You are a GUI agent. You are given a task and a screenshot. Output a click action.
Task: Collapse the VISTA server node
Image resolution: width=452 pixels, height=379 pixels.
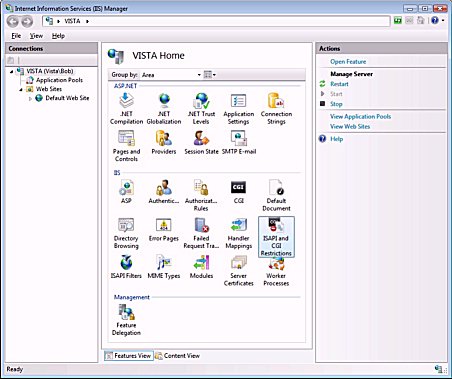pyautogui.click(x=12, y=71)
